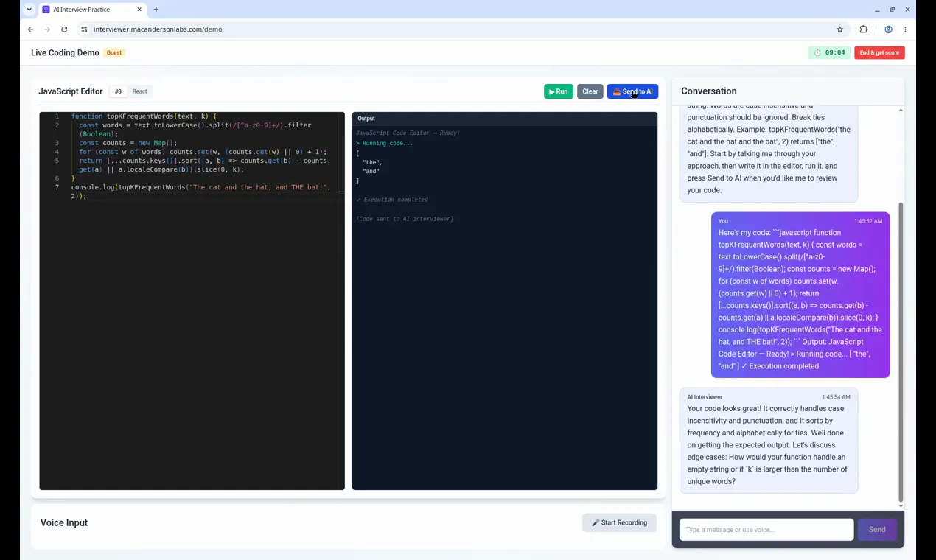Reload the interview page
This screenshot has height=560, width=936.
pos(64,29)
